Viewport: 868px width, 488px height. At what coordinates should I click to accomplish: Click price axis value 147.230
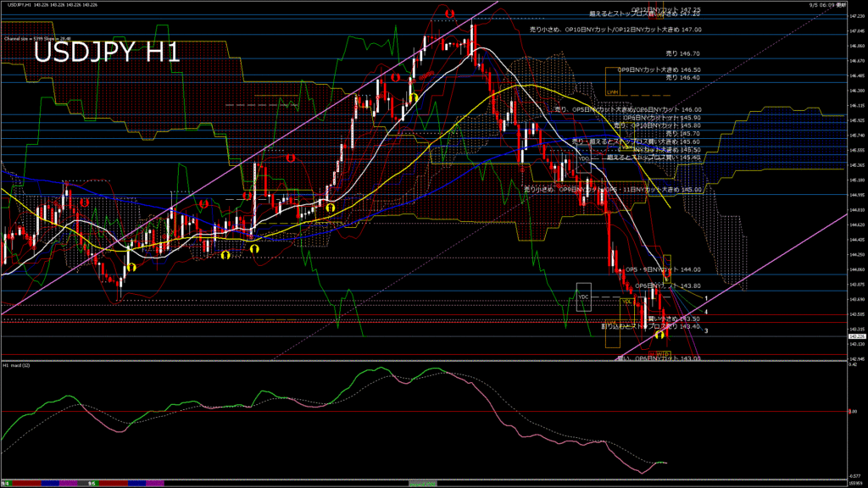[857, 16]
